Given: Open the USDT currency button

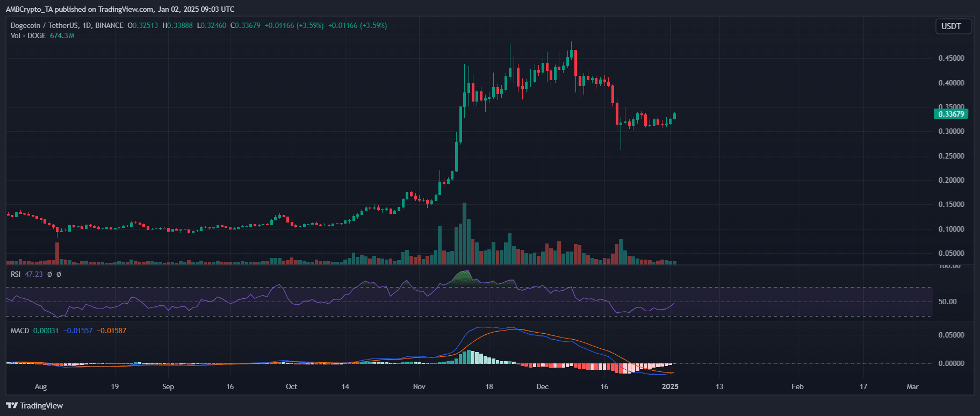Looking at the screenshot, I should pos(954,26).
